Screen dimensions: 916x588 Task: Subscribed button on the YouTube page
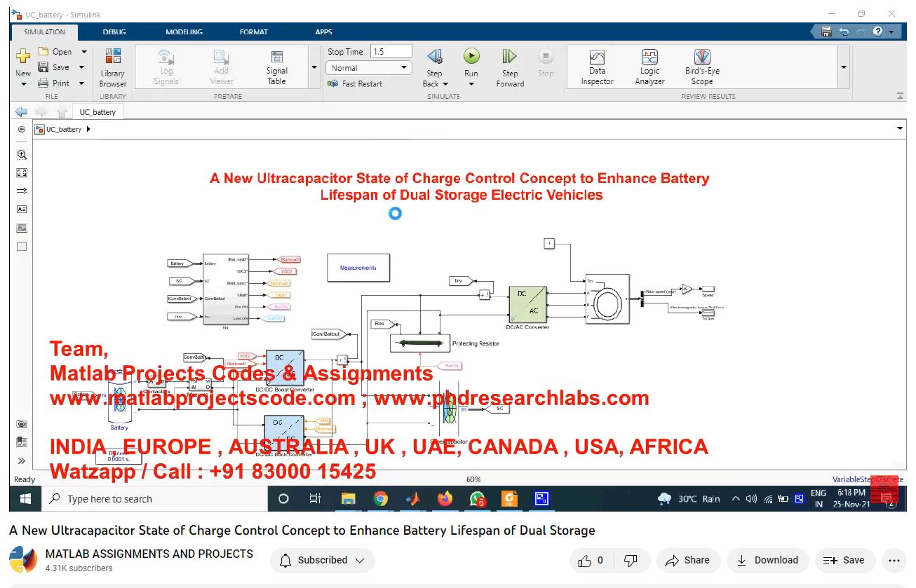coord(322,561)
